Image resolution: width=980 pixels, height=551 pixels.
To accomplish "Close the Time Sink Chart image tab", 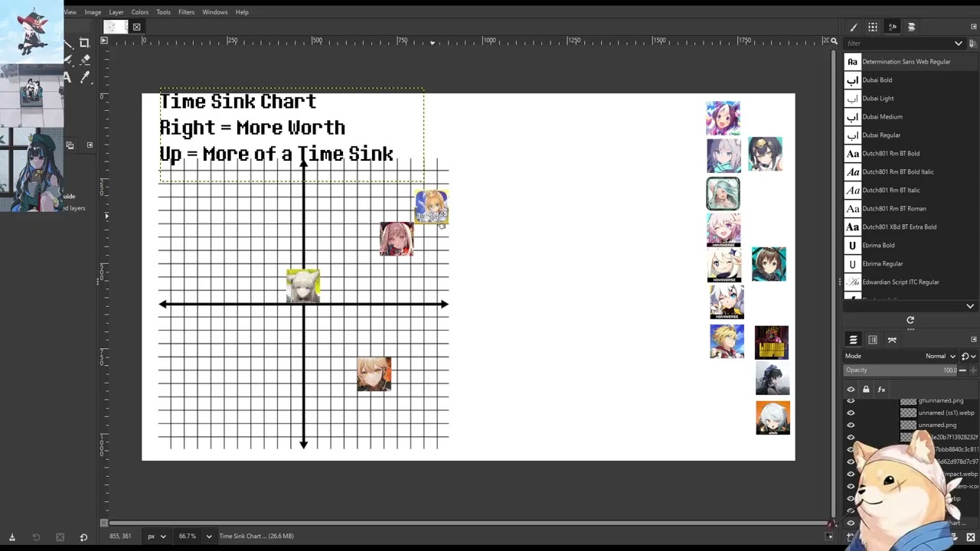I will pyautogui.click(x=136, y=27).
